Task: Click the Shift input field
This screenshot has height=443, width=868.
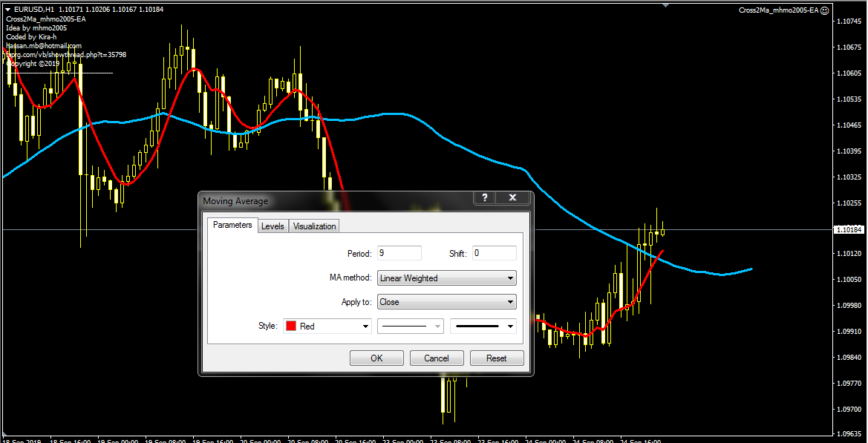Action: pyautogui.click(x=494, y=253)
